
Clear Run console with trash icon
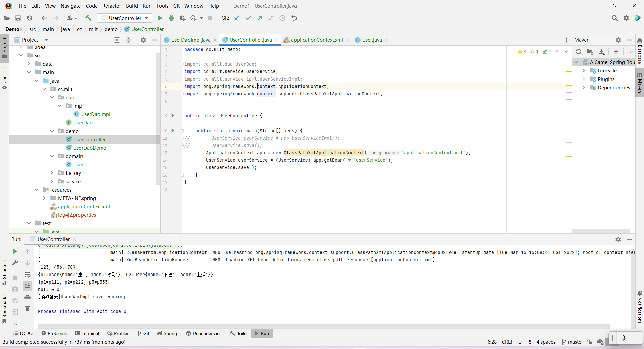point(28,308)
